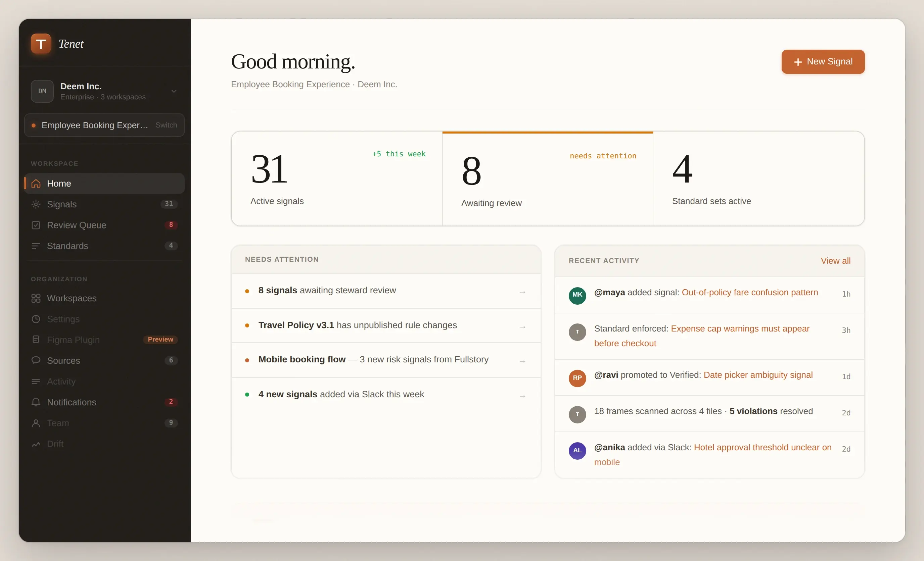This screenshot has width=924, height=561.
Task: Open Figma Plugin sidebar icon
Action: click(x=36, y=340)
